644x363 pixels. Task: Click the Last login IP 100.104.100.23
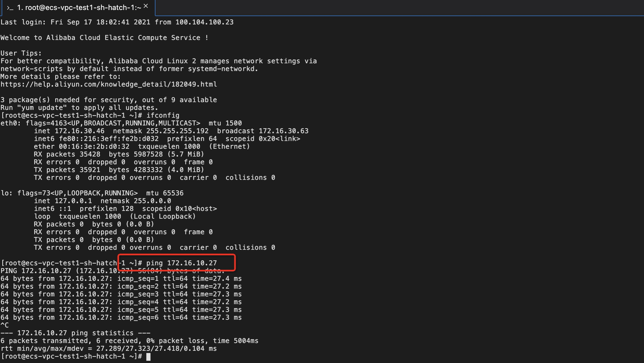coord(204,22)
